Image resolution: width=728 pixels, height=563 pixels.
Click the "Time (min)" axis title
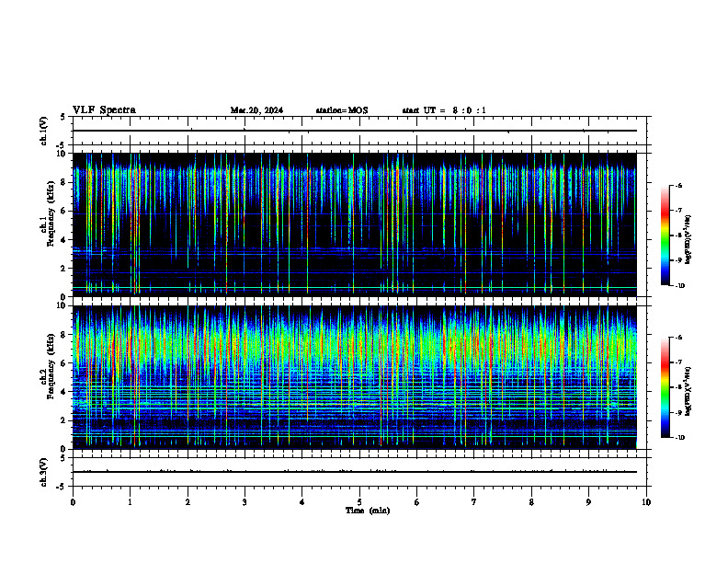pos(368,511)
